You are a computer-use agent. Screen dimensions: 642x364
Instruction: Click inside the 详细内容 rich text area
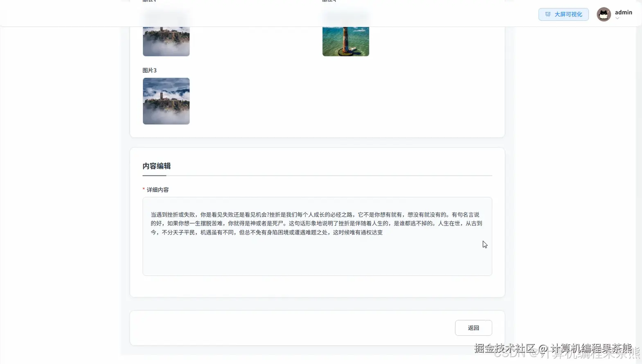point(317,236)
